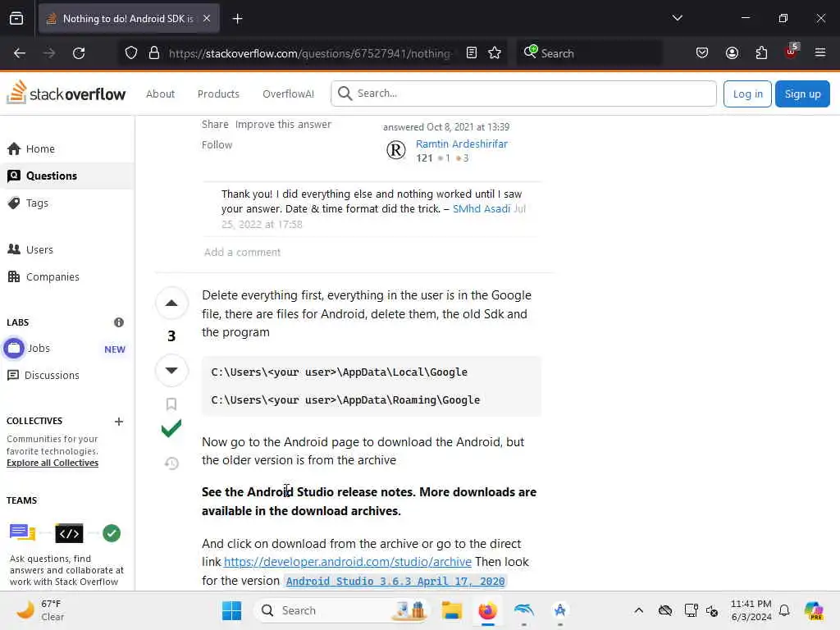
Task: Open Firefox application menu
Action: coord(820,53)
